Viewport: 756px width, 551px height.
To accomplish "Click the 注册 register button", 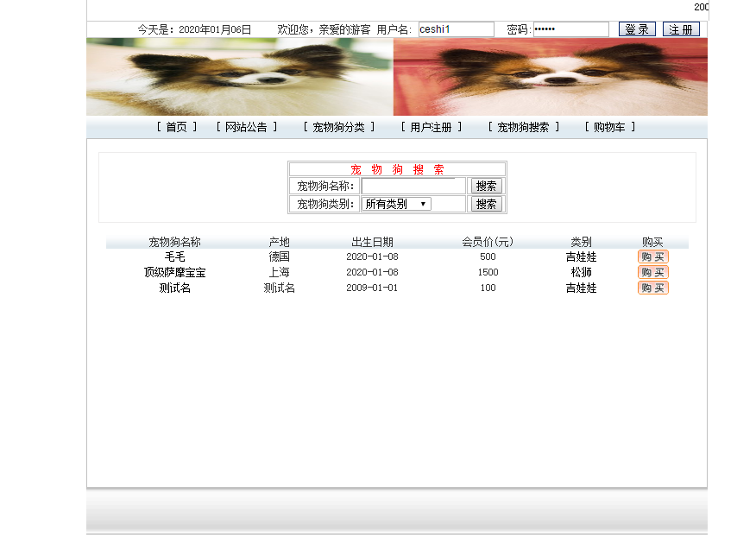I will [681, 29].
